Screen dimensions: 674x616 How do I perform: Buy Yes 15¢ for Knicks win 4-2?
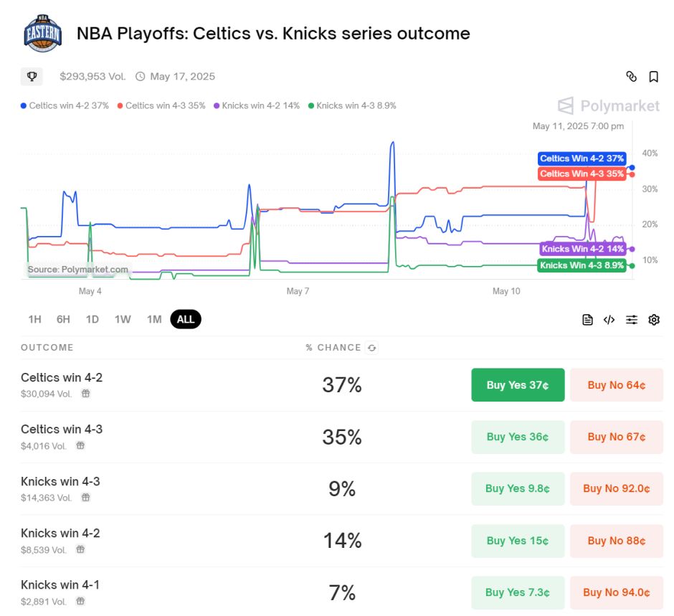518,540
